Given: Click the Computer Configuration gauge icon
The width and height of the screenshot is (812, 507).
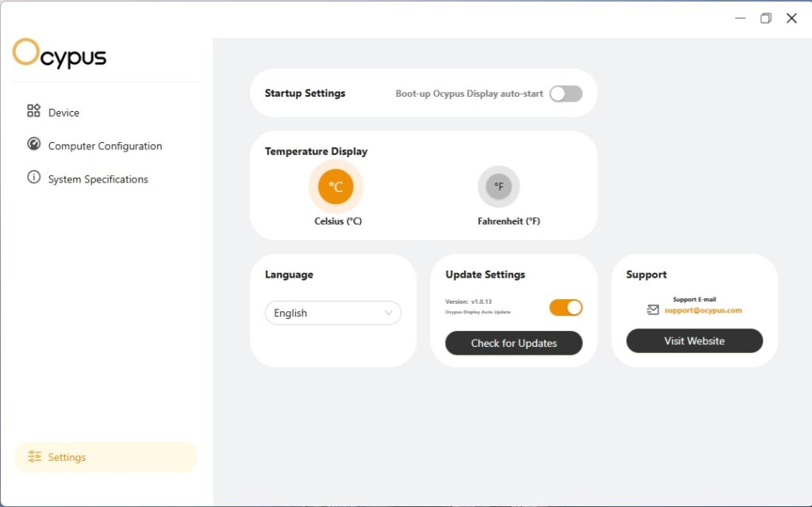Looking at the screenshot, I should (x=33, y=144).
